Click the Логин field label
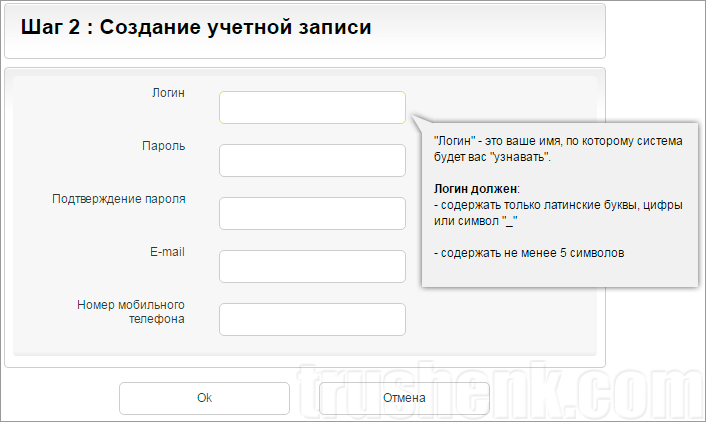 pos(167,93)
